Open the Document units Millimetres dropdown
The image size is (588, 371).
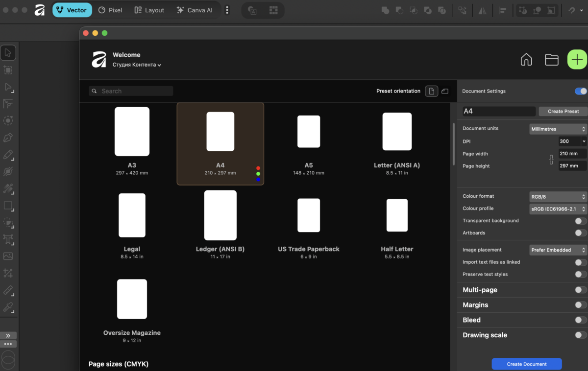point(558,129)
